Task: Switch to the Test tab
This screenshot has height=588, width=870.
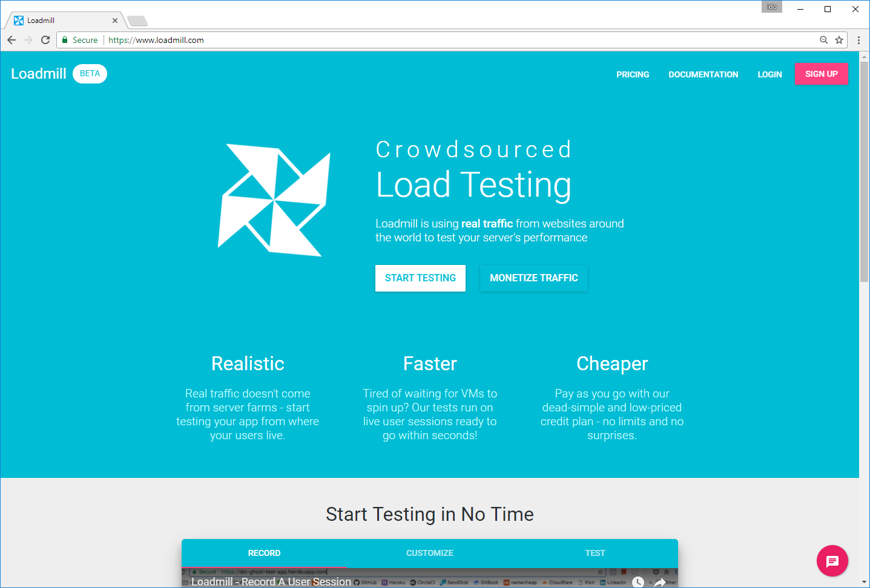Action: pyautogui.click(x=595, y=553)
